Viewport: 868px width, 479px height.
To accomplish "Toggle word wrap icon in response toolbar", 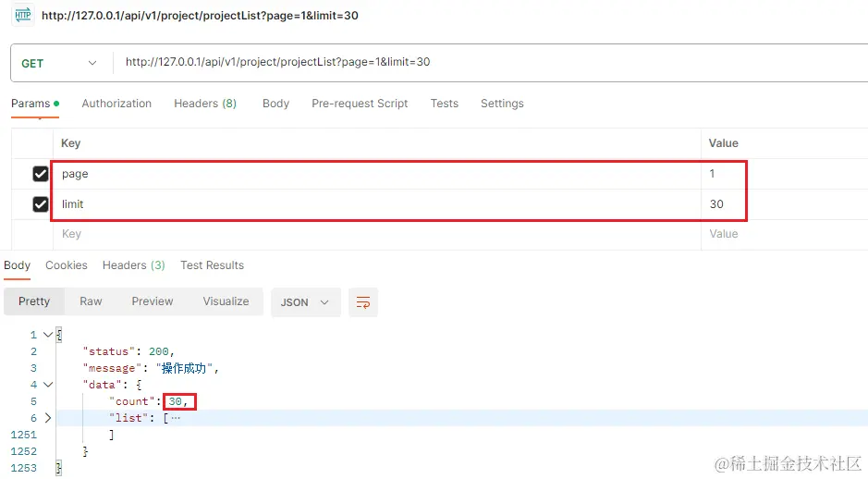I will pyautogui.click(x=363, y=302).
